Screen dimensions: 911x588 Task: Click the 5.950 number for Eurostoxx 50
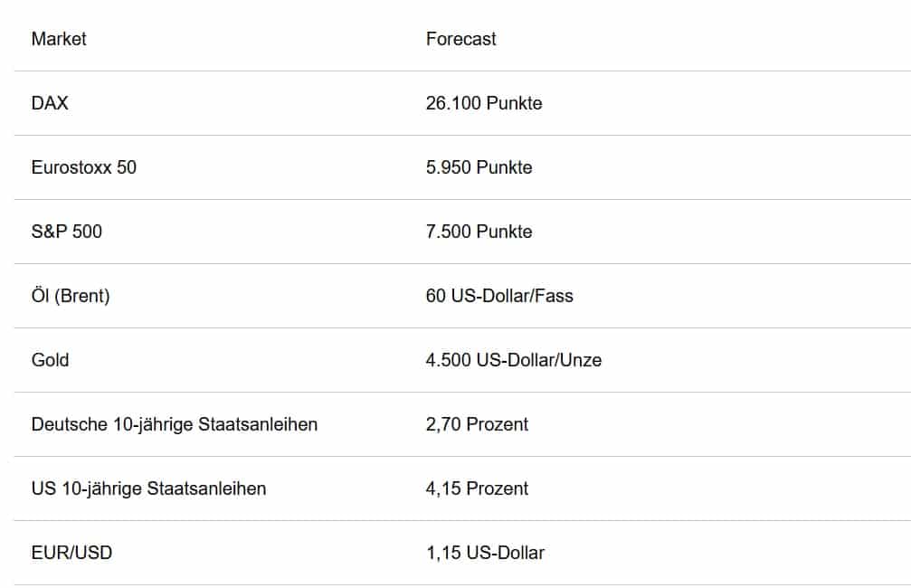click(x=446, y=167)
